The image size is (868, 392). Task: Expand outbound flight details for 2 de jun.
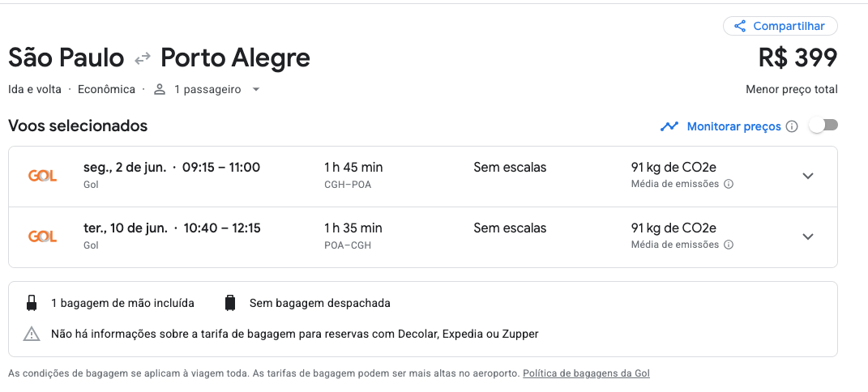tap(808, 176)
